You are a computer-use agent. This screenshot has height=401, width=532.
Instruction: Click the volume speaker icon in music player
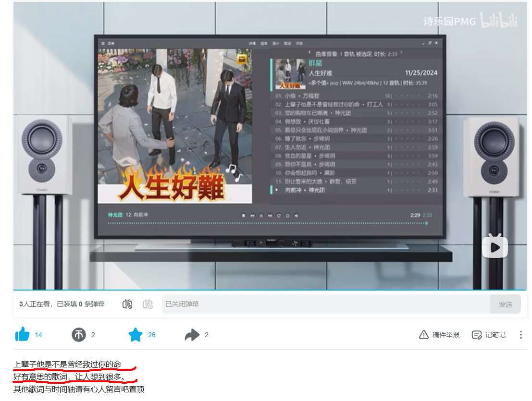(x=297, y=216)
